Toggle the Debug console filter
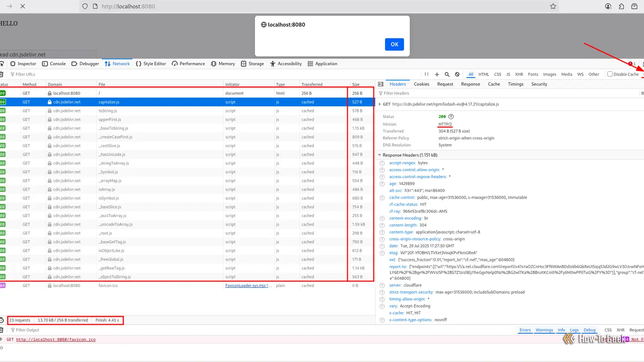Screen dimensions: 644x362 [589, 330]
